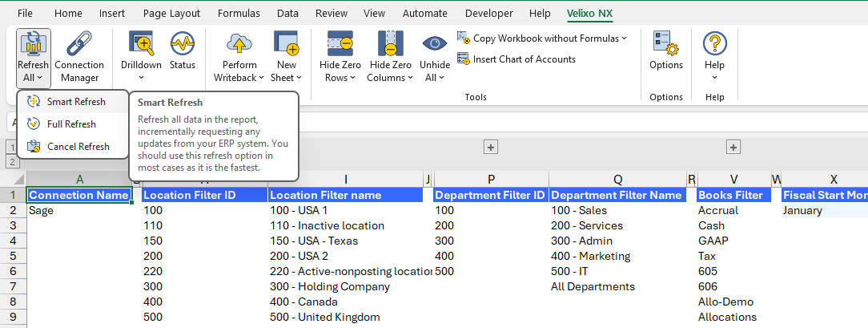868x328 pixels.
Task: Check the Status icon
Action: click(182, 43)
